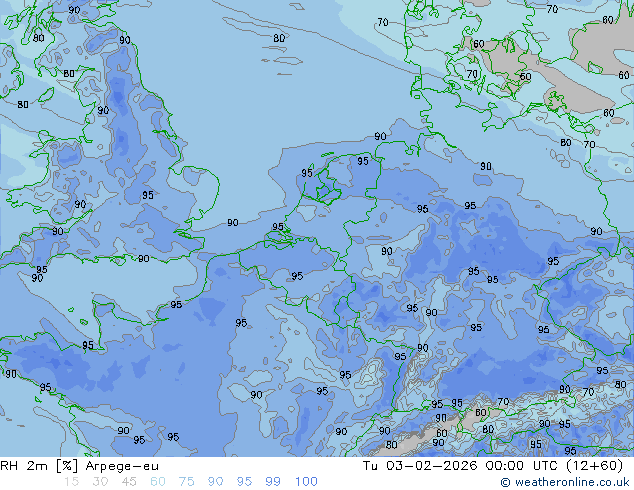Click the '(12+60)' forecast run text

595,466
